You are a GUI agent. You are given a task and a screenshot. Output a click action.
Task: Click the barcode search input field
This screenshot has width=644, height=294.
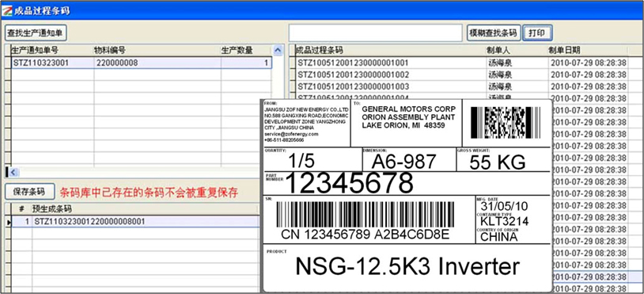point(375,33)
